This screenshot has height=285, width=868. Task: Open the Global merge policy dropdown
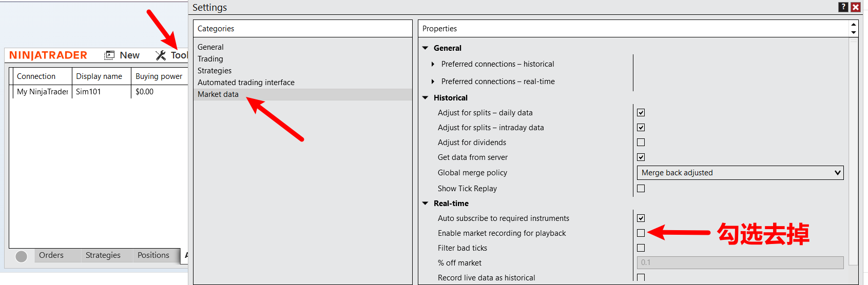tap(740, 173)
